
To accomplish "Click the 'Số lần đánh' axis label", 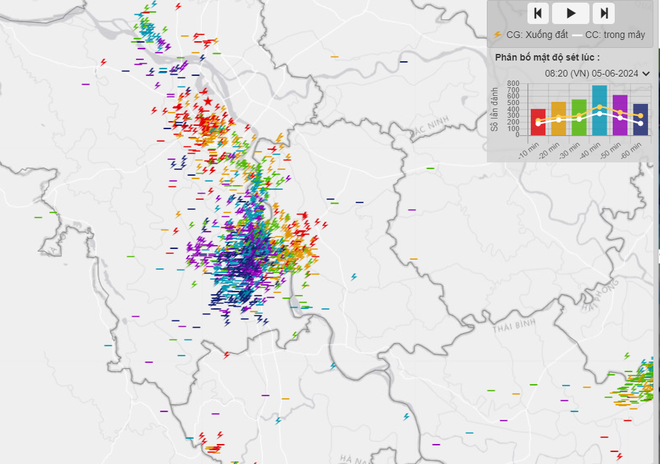I will 495,110.
